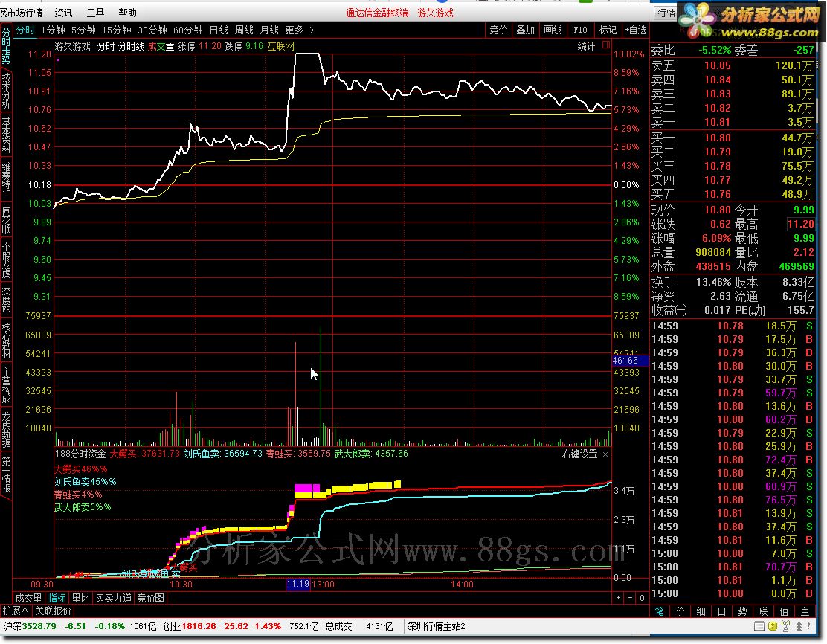Image resolution: width=827 pixels, height=644 pixels.
Task: Select the 买卖力道 bottom tab
Action: point(113,598)
